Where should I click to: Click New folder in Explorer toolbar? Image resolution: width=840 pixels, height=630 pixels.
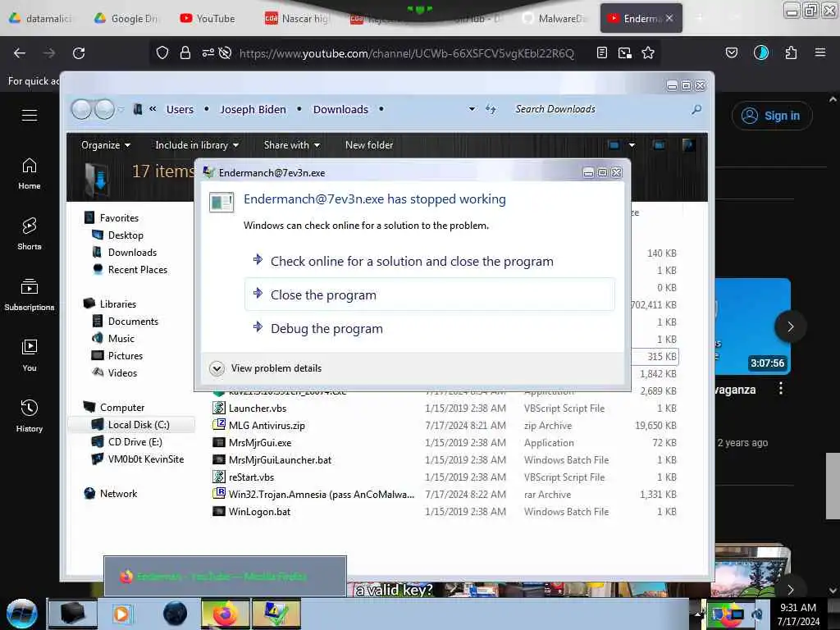click(369, 145)
